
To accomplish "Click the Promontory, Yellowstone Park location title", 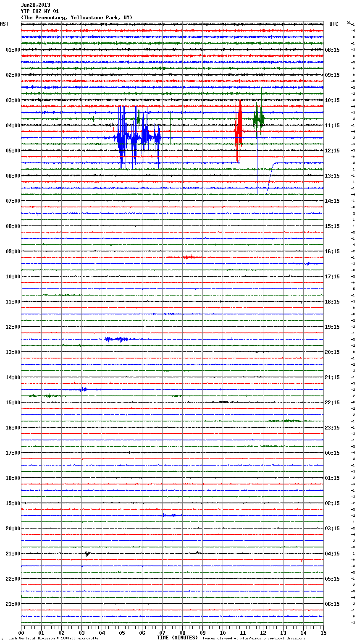I will pyautogui.click(x=76, y=18).
